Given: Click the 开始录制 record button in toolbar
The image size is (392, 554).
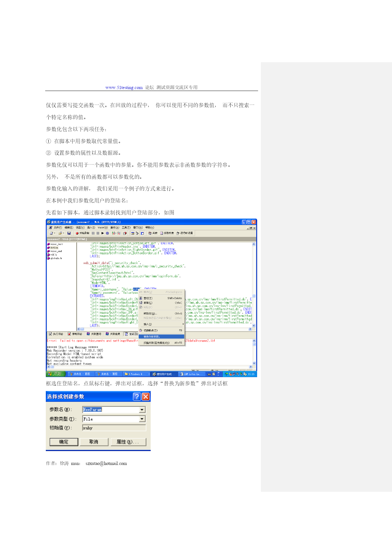Looking at the screenshot, I should tap(83, 233).
